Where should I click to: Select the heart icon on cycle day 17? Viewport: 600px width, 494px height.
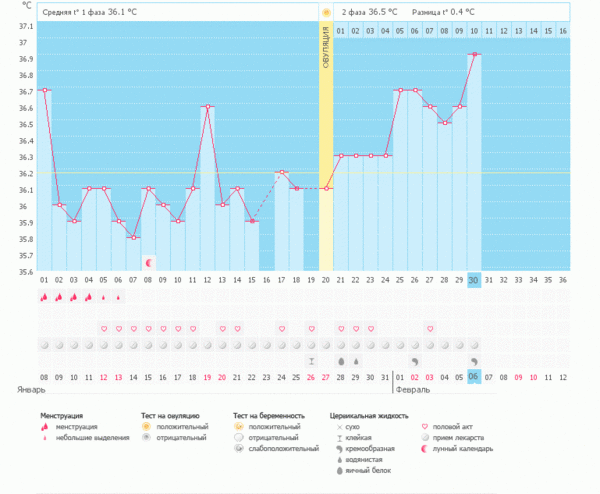pos(282,328)
